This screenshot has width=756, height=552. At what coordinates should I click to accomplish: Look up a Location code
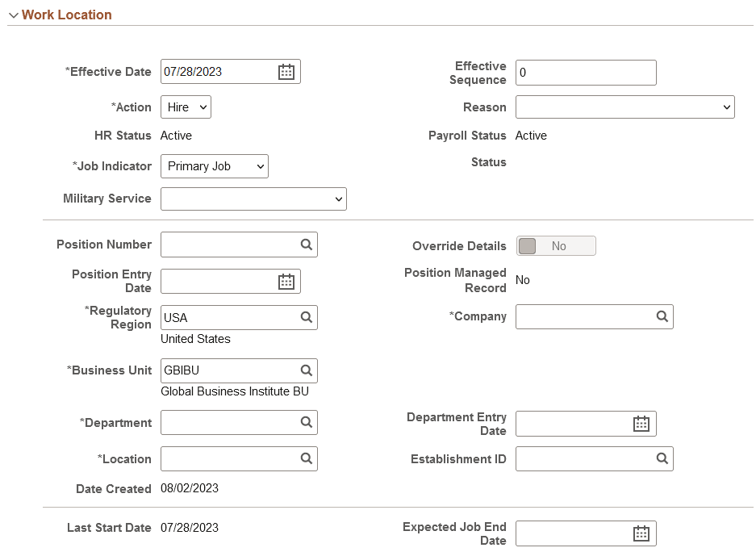306,458
